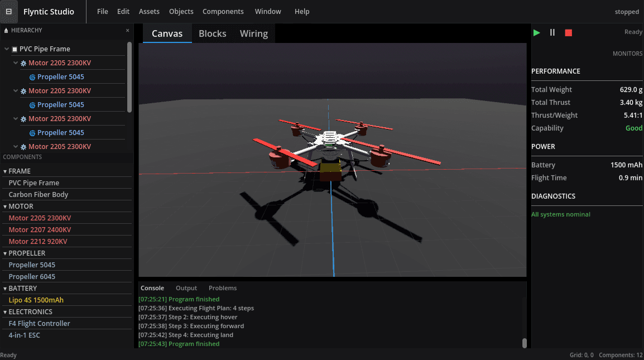Pause the simulation

pos(552,32)
